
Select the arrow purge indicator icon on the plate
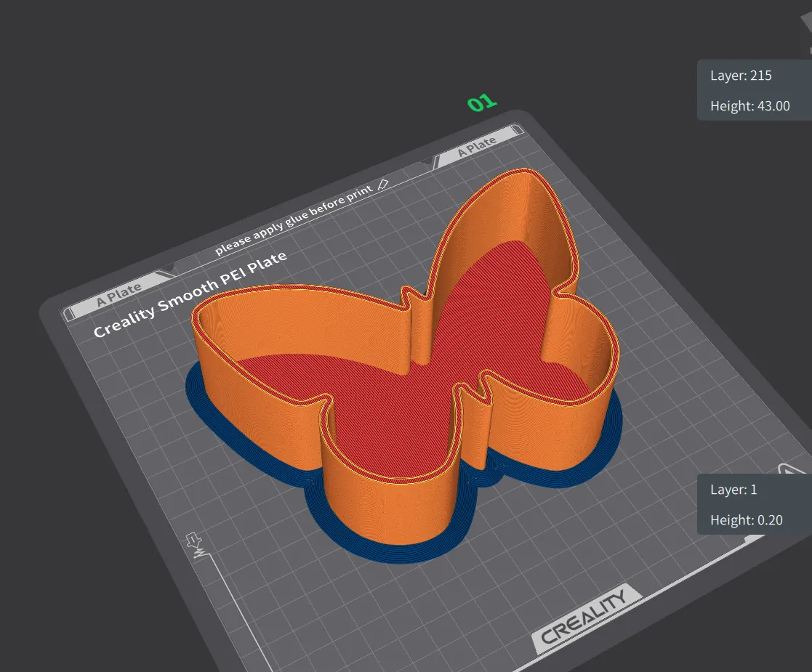193,541
